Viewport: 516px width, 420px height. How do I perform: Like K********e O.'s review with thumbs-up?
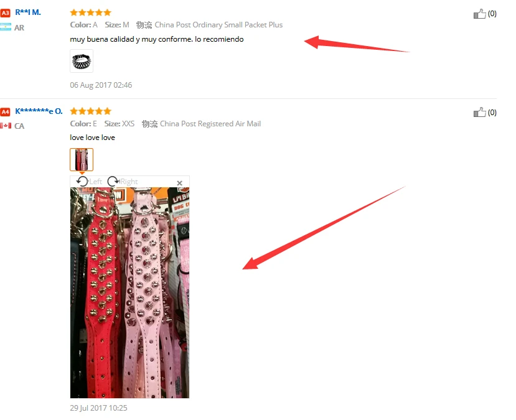tap(479, 113)
